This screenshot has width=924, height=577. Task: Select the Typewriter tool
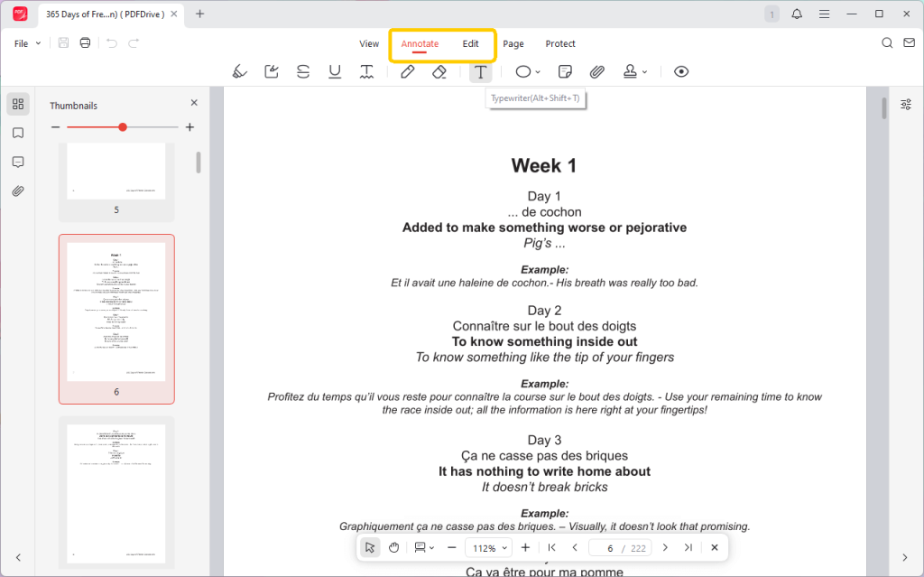(480, 71)
